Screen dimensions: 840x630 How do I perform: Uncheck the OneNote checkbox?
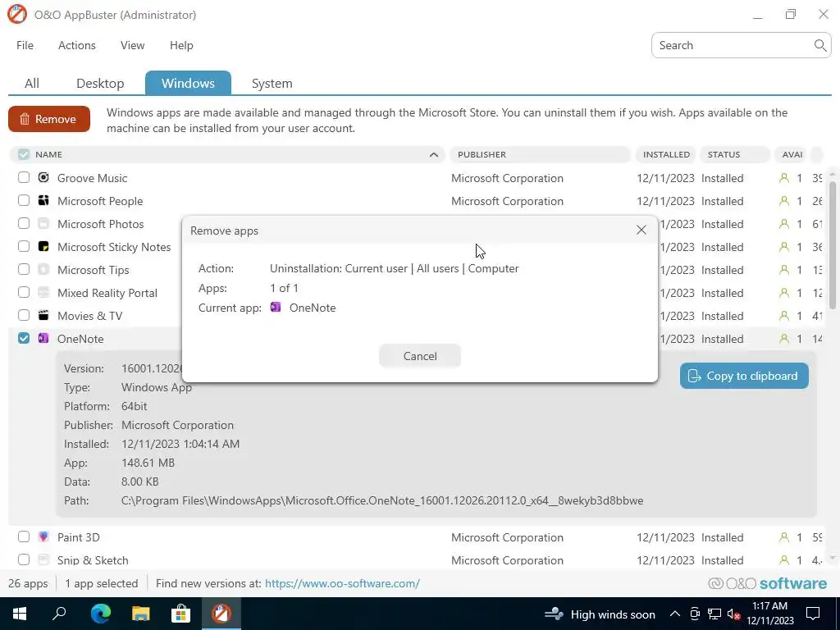coord(24,338)
